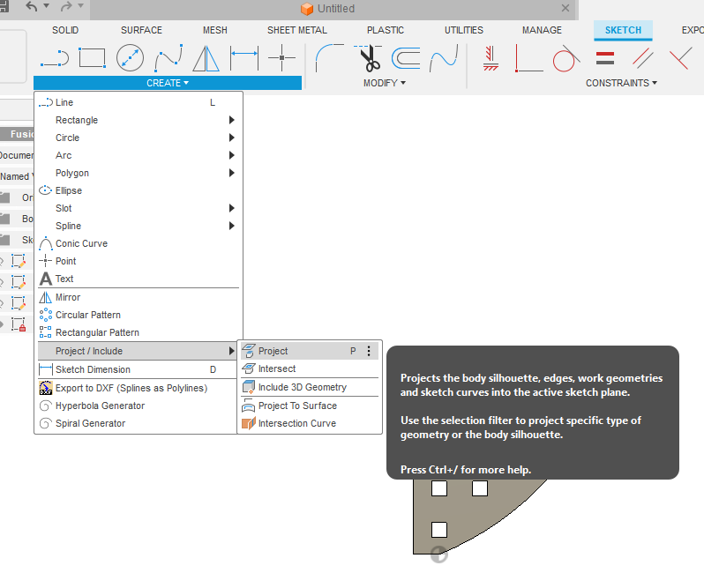This screenshot has width=704, height=588.
Task: Expand the Polygon submenu
Action: (139, 173)
